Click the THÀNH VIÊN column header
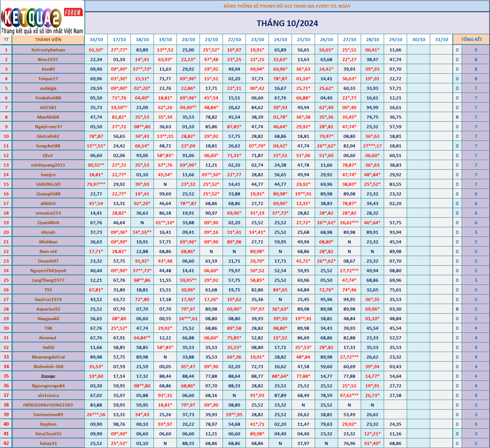The image size is (490, 448). click(48, 40)
